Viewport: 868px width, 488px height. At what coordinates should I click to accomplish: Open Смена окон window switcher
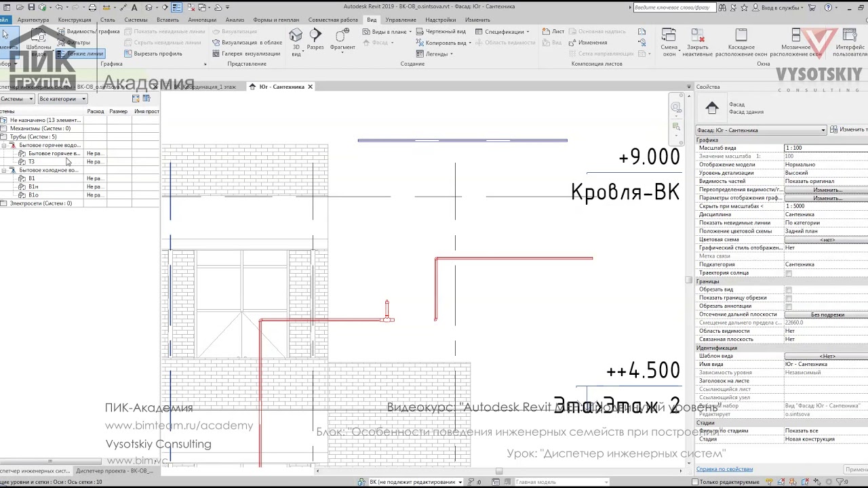coord(669,43)
